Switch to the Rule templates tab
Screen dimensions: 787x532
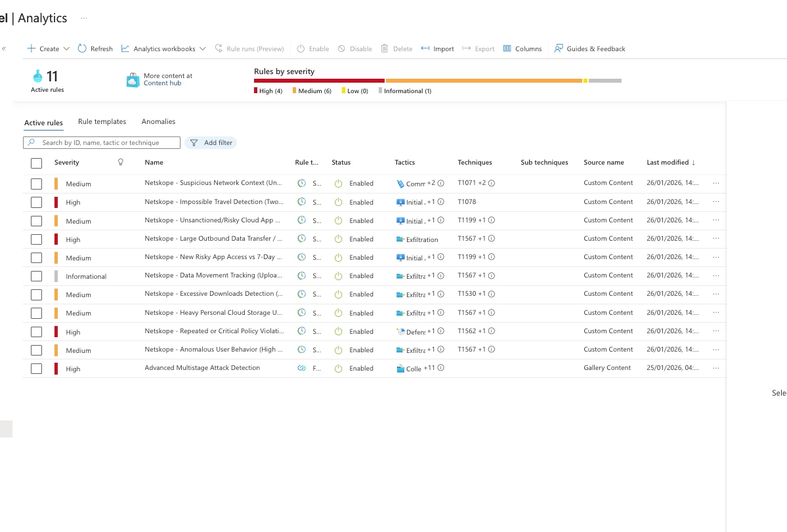(102, 122)
